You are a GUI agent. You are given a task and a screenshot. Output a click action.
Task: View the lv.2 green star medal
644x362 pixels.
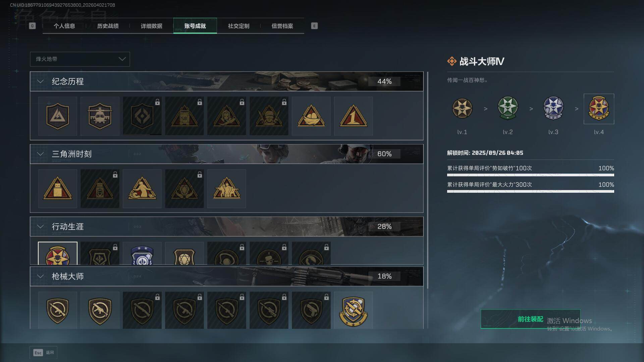tap(507, 108)
